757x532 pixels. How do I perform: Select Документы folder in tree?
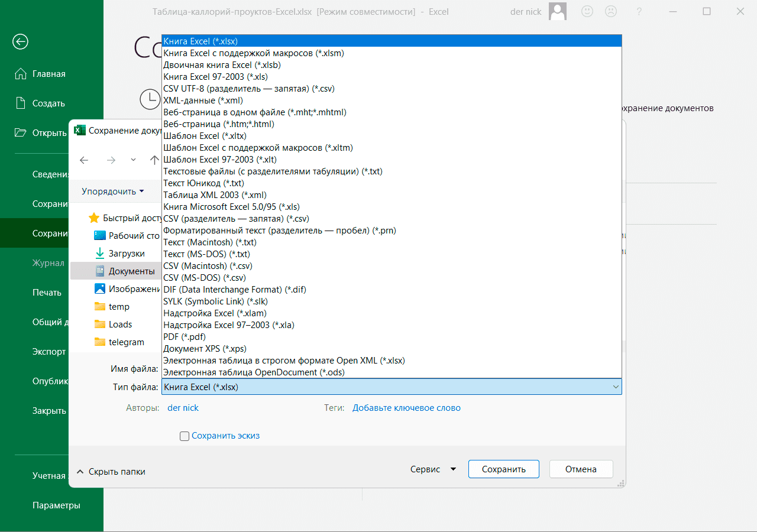(116, 271)
